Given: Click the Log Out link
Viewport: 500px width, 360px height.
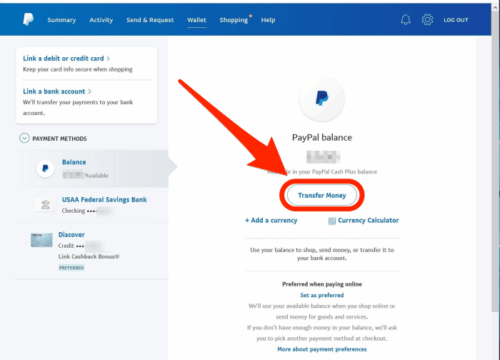Looking at the screenshot, I should tap(456, 20).
